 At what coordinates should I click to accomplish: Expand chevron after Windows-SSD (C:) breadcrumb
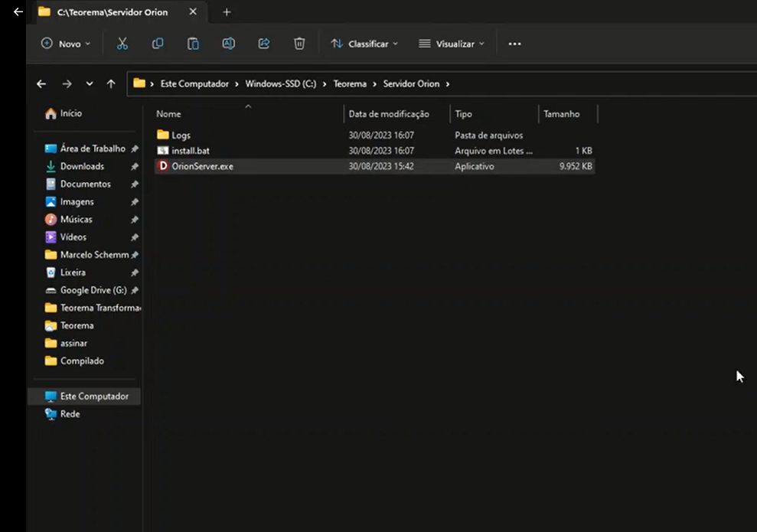pos(325,84)
